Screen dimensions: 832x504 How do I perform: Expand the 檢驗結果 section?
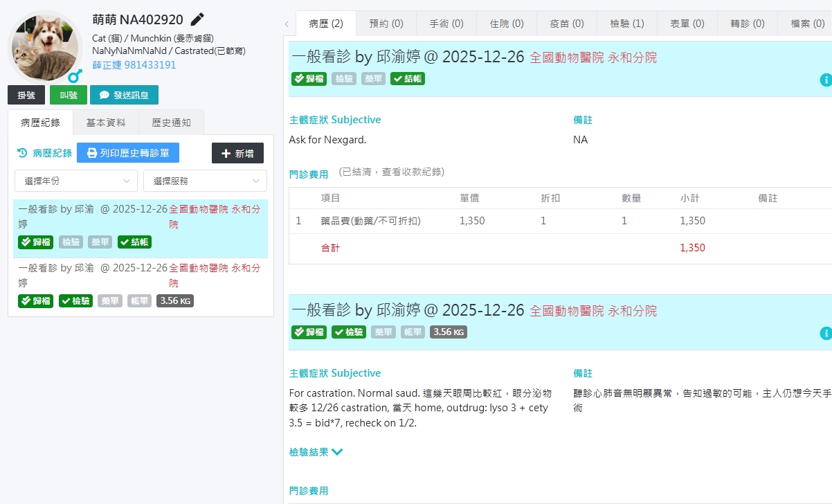pos(316,452)
